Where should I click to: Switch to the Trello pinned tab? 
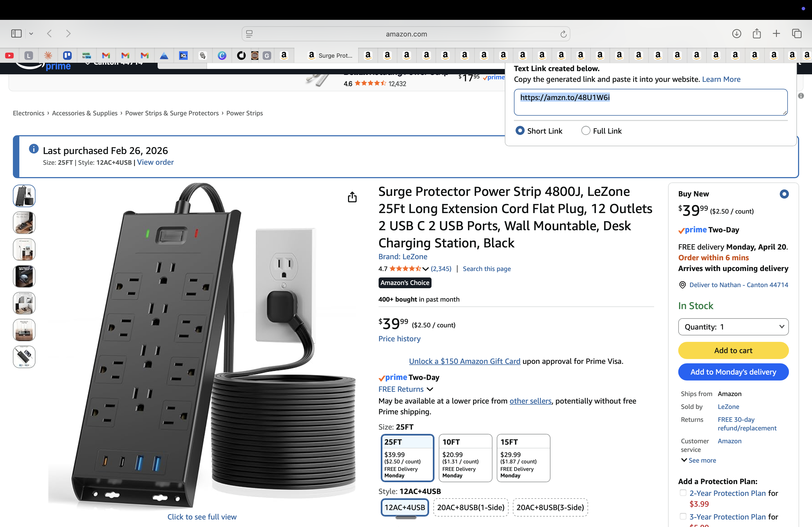(x=67, y=55)
